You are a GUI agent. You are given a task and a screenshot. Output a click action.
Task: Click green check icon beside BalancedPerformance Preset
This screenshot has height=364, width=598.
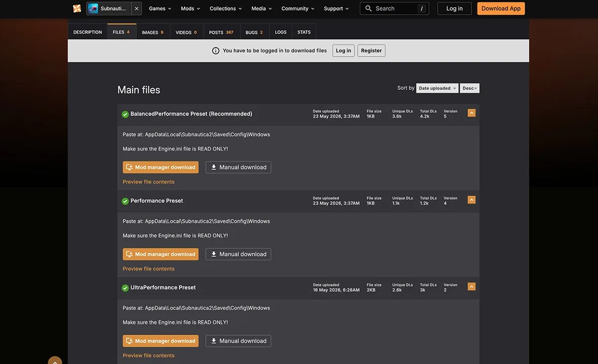point(125,114)
